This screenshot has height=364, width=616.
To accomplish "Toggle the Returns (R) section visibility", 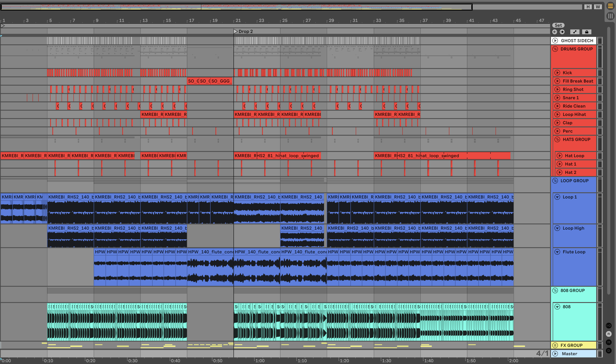I will coord(609,334).
